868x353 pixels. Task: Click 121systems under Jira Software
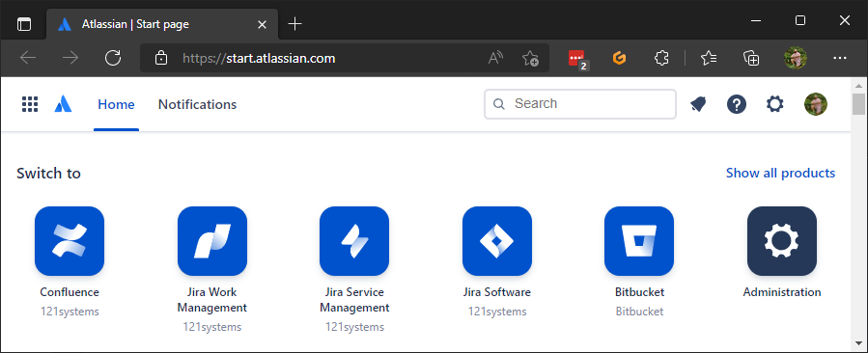pos(497,312)
